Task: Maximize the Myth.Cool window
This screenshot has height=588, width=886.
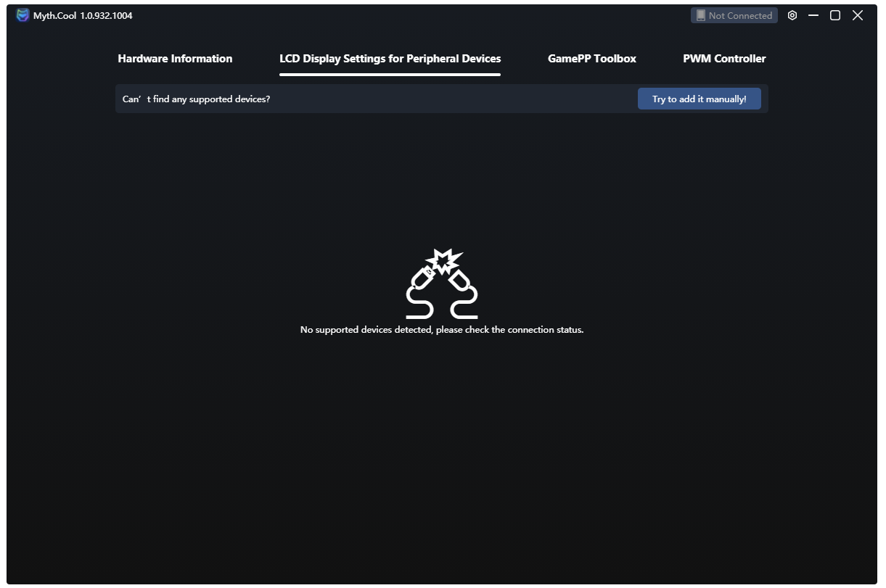Action: coord(835,15)
